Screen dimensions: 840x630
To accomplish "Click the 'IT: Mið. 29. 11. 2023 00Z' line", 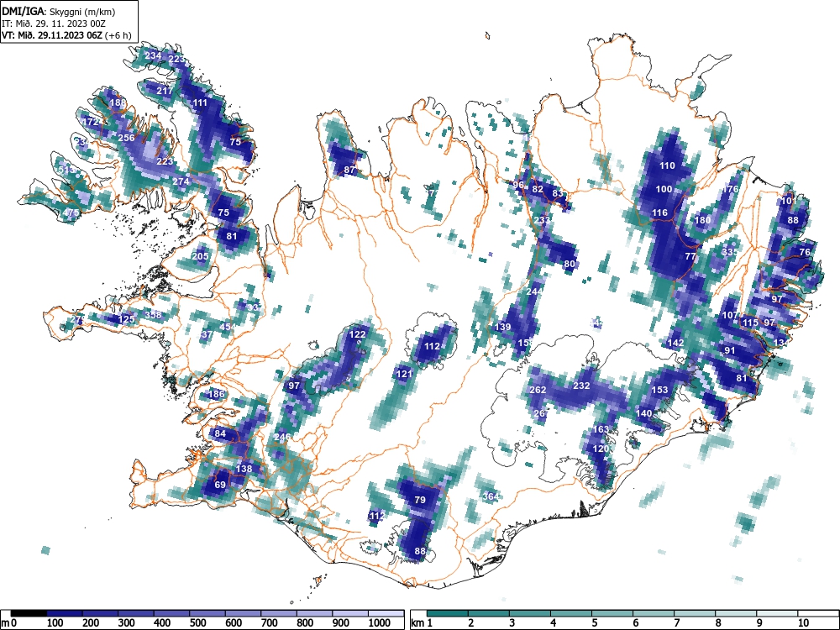I will click(x=54, y=24).
